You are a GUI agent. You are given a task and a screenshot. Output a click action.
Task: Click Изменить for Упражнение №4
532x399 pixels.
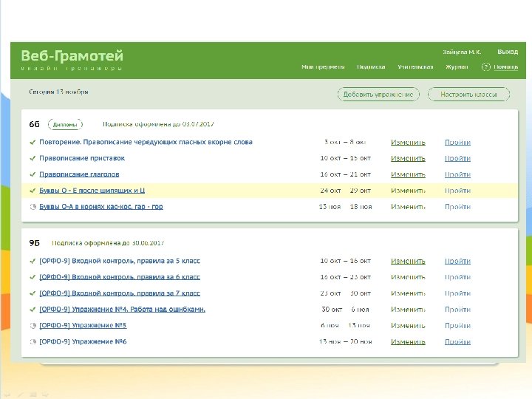coord(408,310)
